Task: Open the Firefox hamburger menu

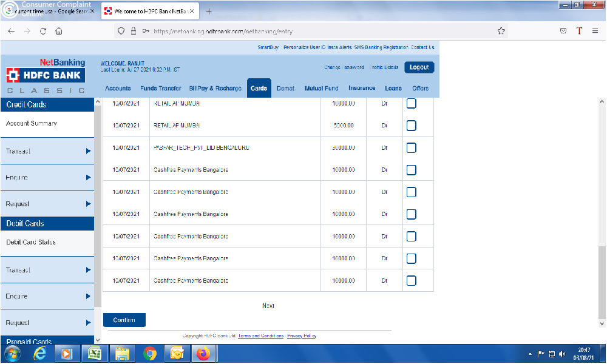Action: point(595,31)
